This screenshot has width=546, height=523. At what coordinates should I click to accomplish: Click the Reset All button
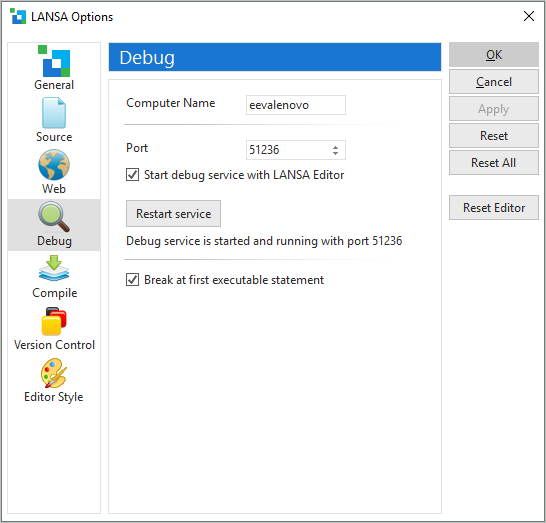[x=494, y=163]
